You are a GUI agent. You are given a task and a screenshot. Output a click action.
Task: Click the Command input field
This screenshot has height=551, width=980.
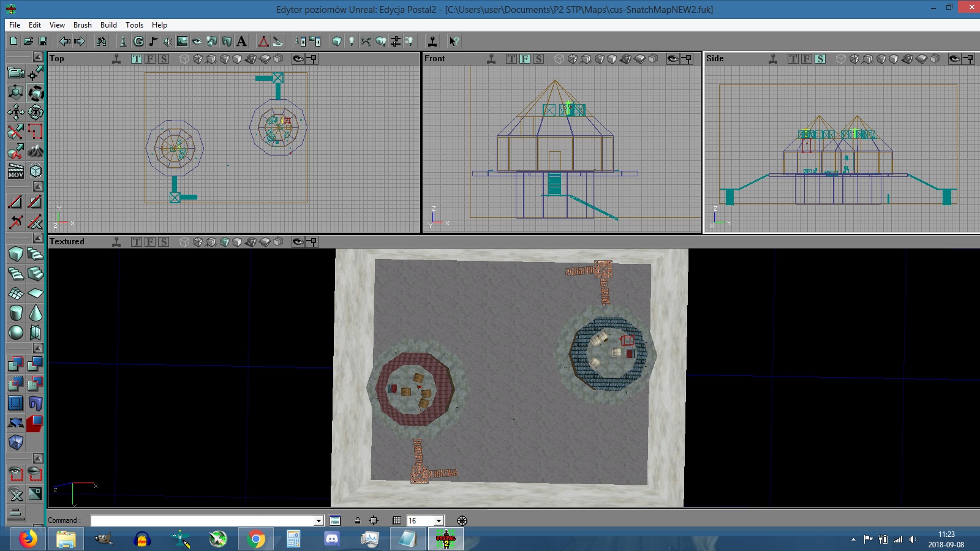[x=202, y=521]
